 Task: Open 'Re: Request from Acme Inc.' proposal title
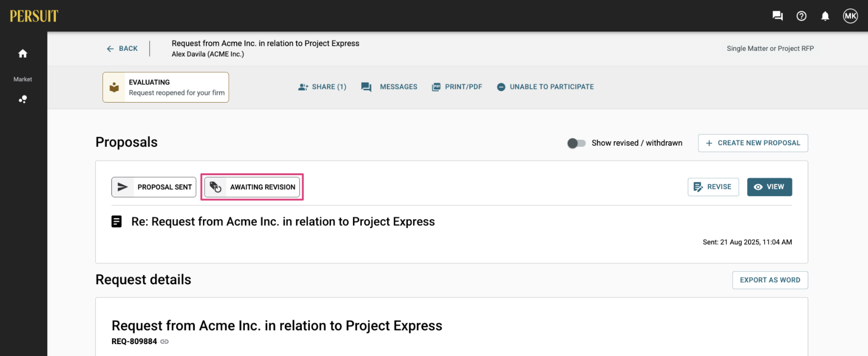pos(283,222)
